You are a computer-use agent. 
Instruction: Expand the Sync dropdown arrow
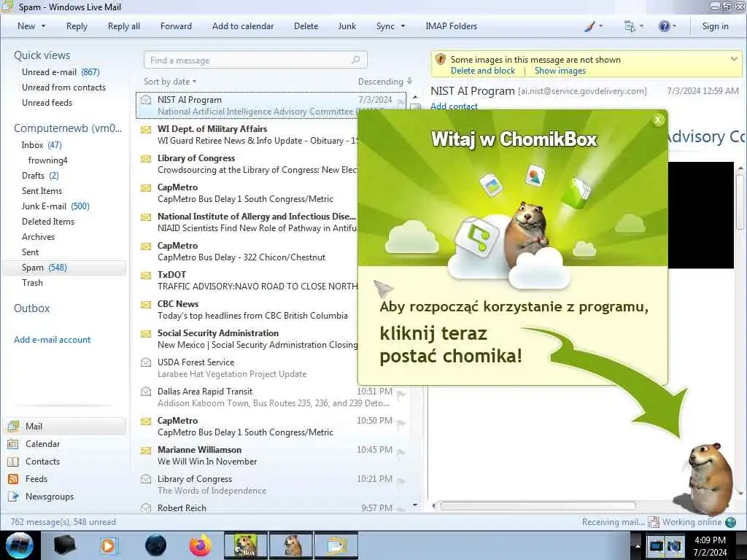point(403,26)
